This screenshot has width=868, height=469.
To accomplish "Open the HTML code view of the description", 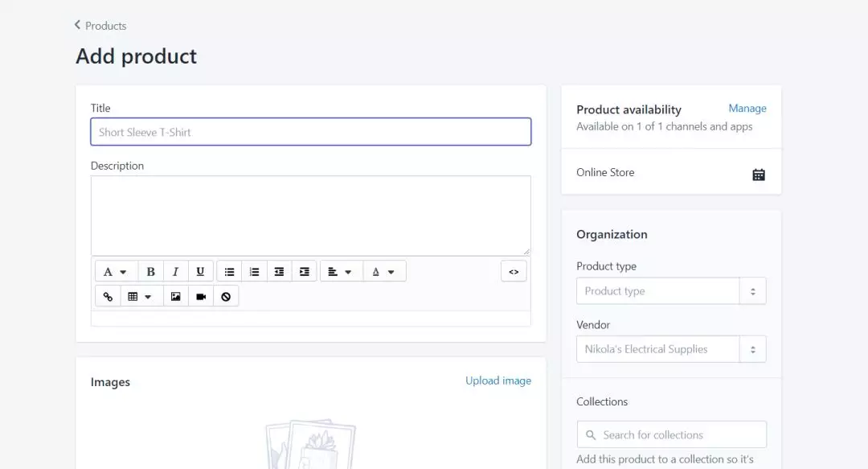I will [514, 271].
